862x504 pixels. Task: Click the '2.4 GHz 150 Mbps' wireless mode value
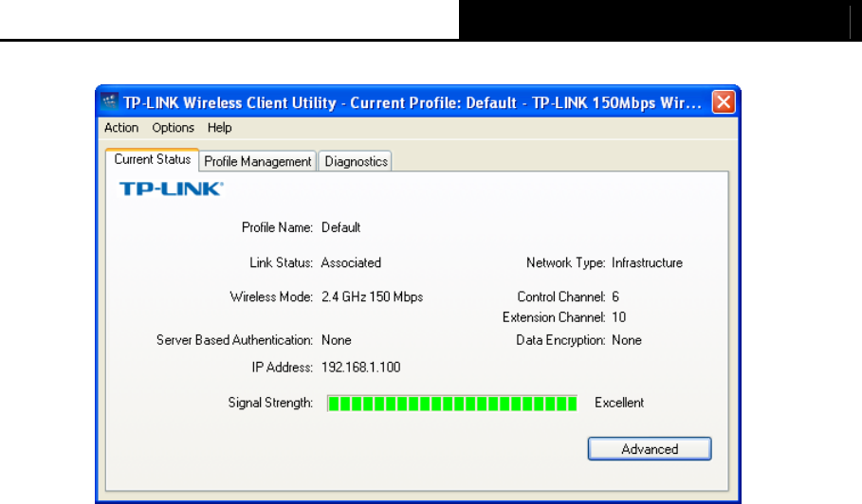(372, 297)
